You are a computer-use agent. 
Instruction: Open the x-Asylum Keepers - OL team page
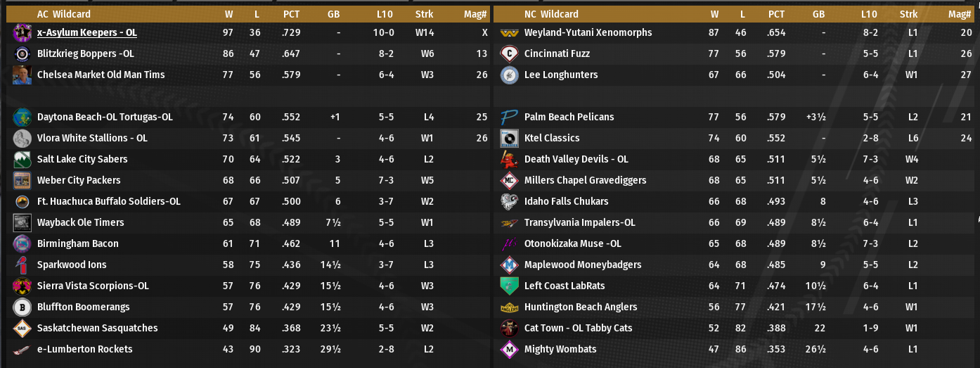86,33
